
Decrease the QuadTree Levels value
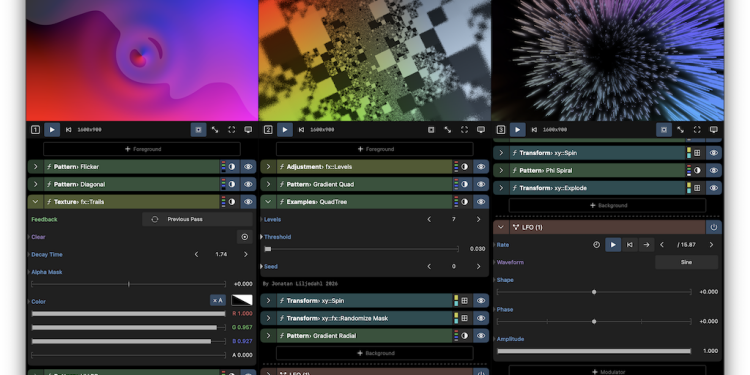click(429, 219)
